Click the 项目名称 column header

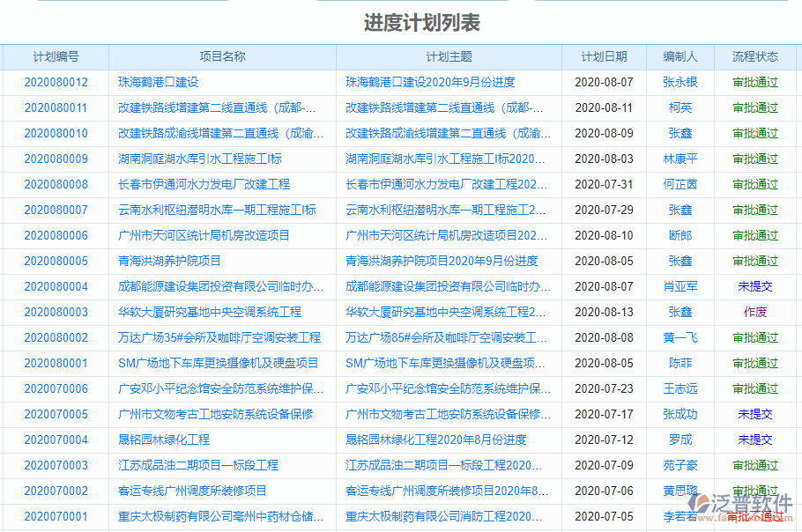click(221, 56)
